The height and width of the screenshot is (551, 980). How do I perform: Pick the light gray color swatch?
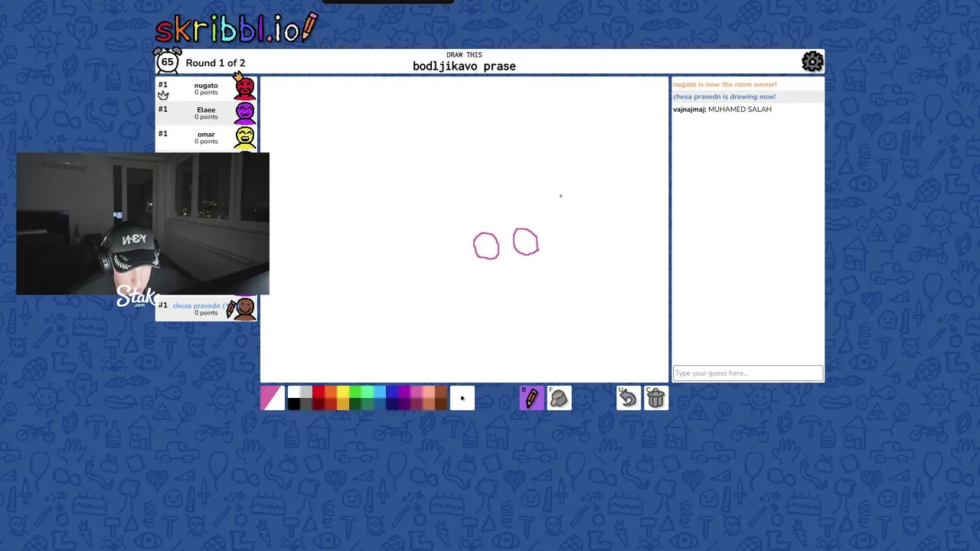[x=306, y=392]
